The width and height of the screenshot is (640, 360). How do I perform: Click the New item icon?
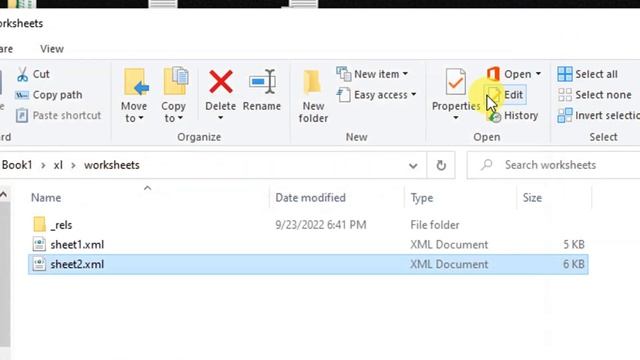point(344,74)
